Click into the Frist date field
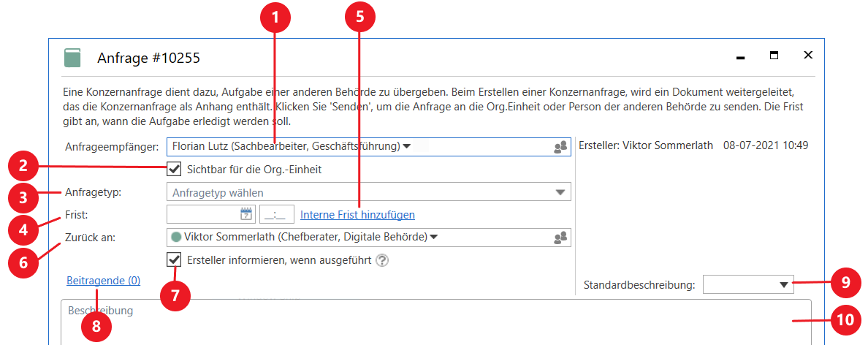868x345 pixels. 203,214
